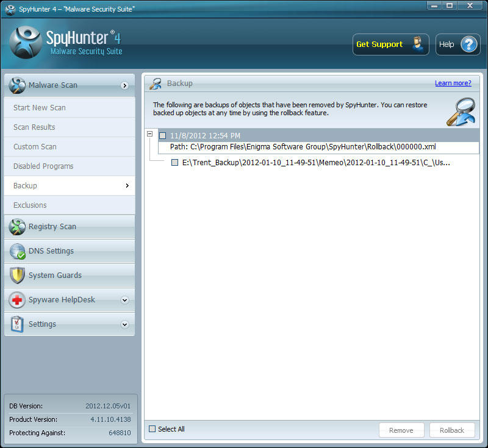Image resolution: width=488 pixels, height=448 pixels.
Task: Check the E:\Trent_Backup entry checkbox
Action: point(175,162)
